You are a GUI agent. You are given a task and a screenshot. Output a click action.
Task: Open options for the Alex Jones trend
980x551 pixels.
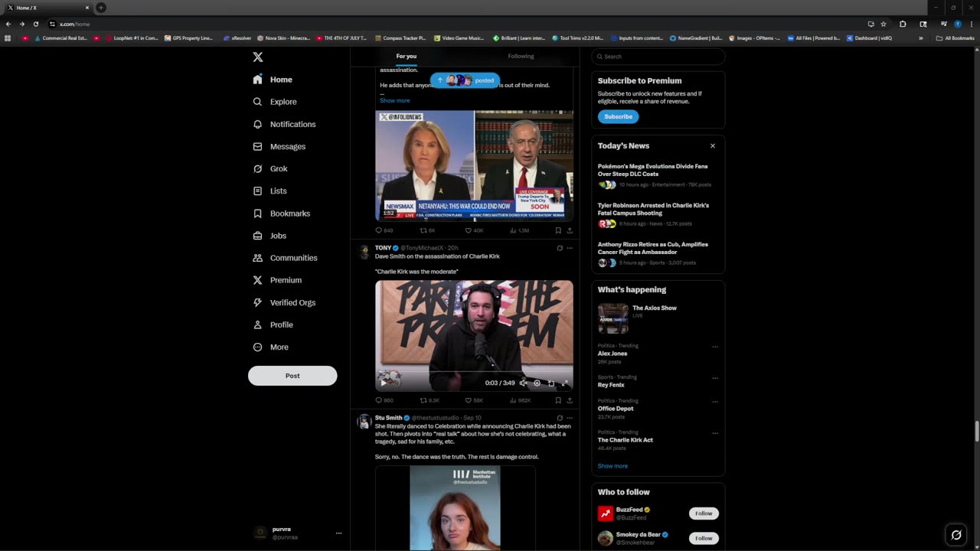pyautogui.click(x=715, y=347)
